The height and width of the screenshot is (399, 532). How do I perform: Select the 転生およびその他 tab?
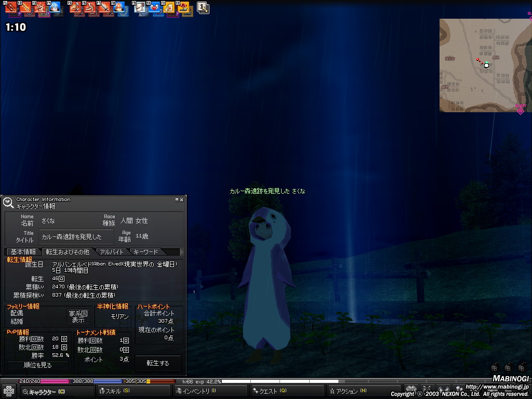[68, 252]
